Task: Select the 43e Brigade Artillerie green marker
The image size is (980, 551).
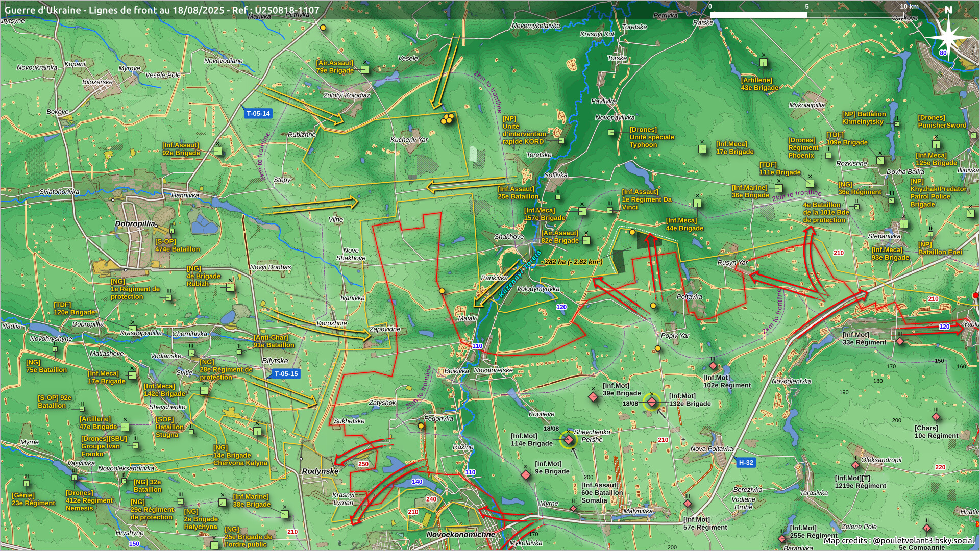Action: pyautogui.click(x=763, y=62)
